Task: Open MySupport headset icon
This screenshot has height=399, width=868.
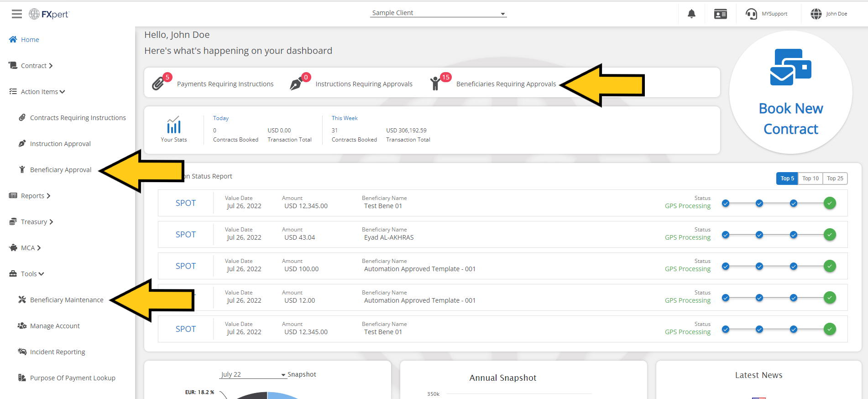Action: tap(751, 14)
